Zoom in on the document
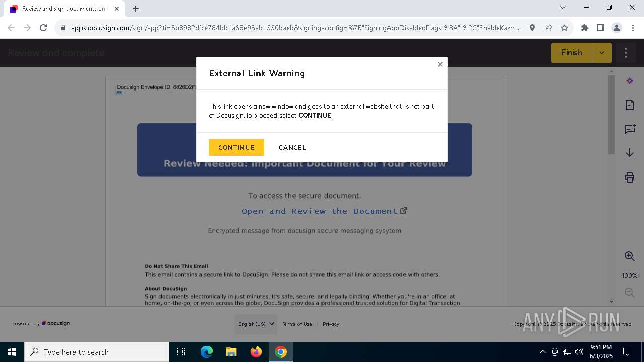The height and width of the screenshot is (362, 644). pos(629,256)
